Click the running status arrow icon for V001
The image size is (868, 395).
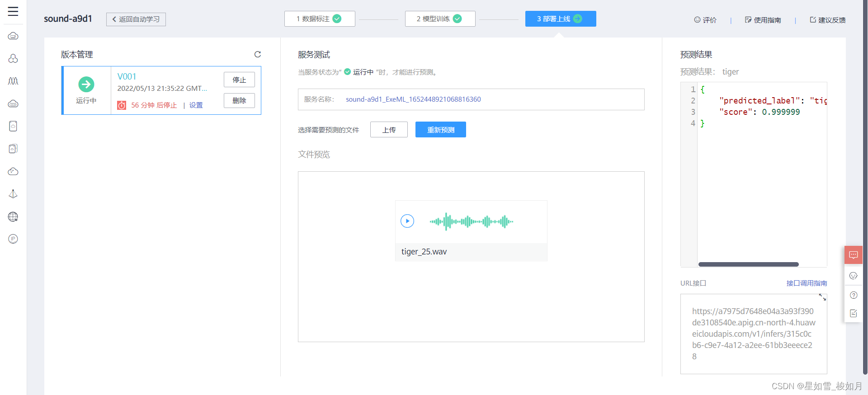pyautogui.click(x=86, y=84)
